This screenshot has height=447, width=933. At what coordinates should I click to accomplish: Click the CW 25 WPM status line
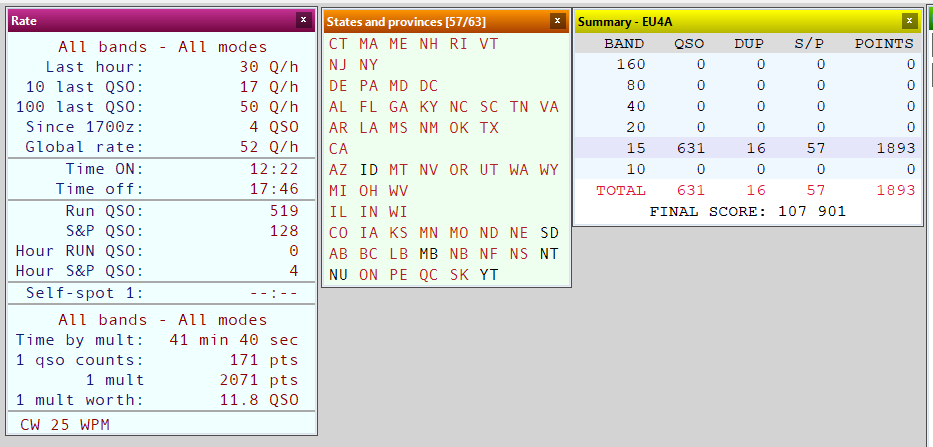65,424
